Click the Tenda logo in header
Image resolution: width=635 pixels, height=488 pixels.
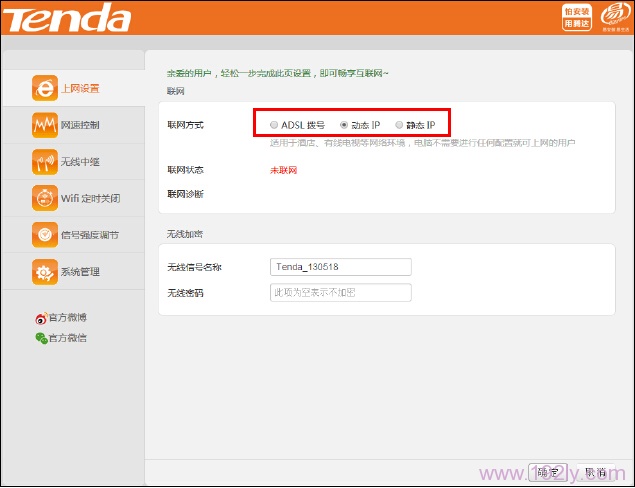(67, 17)
